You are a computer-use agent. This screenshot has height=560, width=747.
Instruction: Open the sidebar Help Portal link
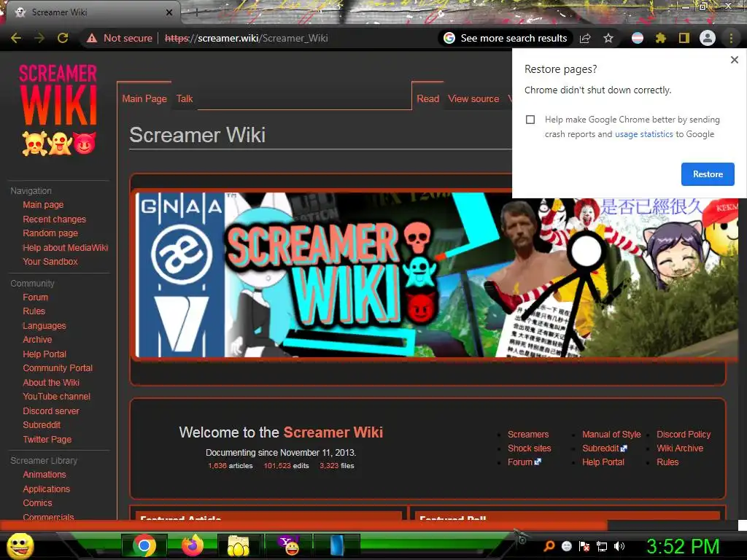[44, 354]
